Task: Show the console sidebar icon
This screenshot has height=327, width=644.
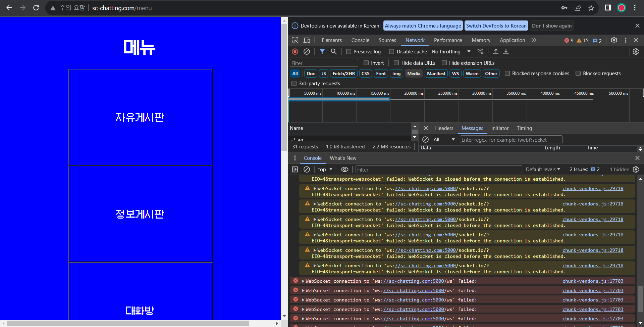Action: coord(295,170)
